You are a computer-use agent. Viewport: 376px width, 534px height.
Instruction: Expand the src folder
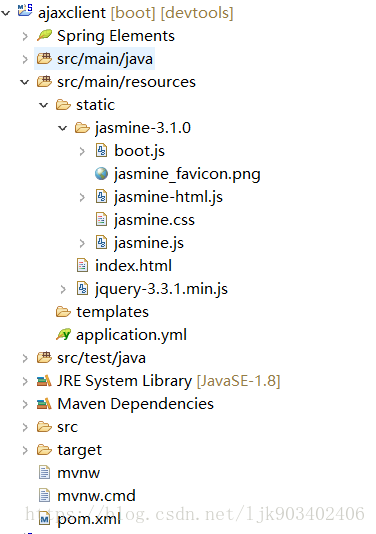coord(25,427)
